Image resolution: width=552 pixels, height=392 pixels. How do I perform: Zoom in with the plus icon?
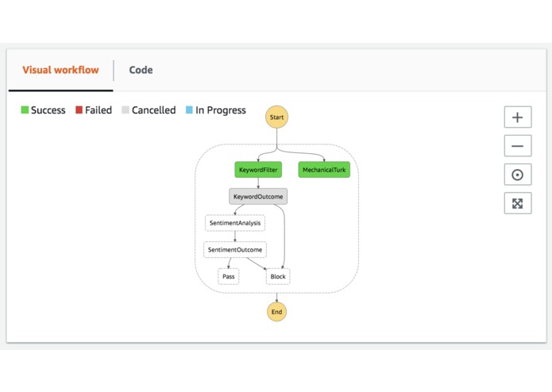click(518, 117)
